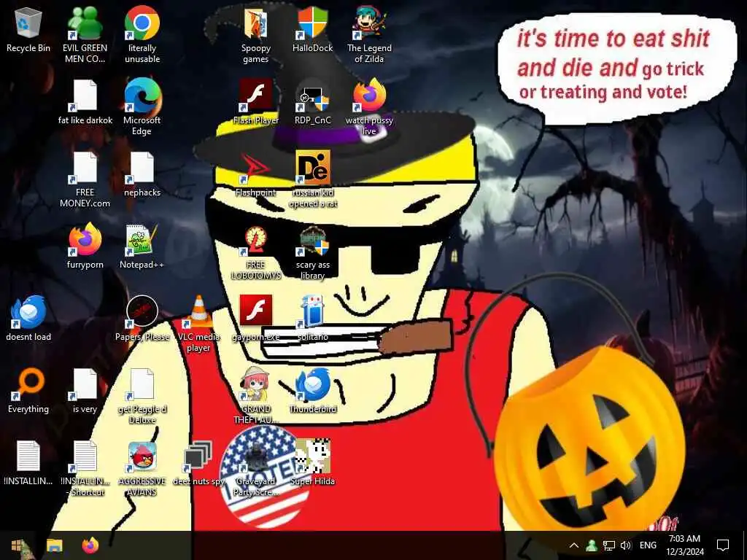747x560 pixels.
Task: Click the Chrome icon labeled literally unusable
Action: [x=142, y=36]
